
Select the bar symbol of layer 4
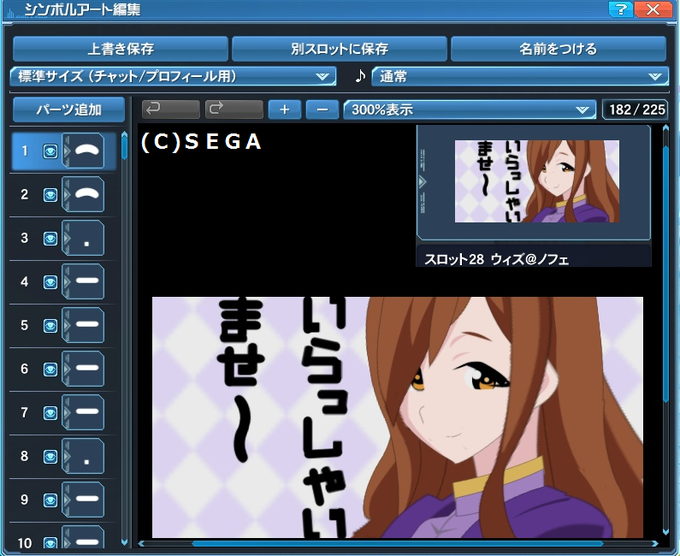[x=83, y=281]
